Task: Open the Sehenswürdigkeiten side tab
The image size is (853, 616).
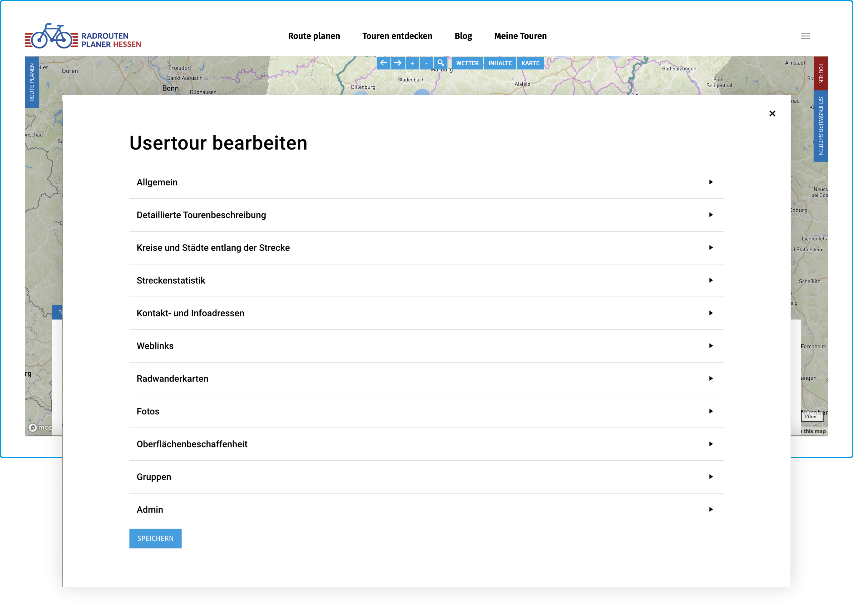Action: coord(820,126)
